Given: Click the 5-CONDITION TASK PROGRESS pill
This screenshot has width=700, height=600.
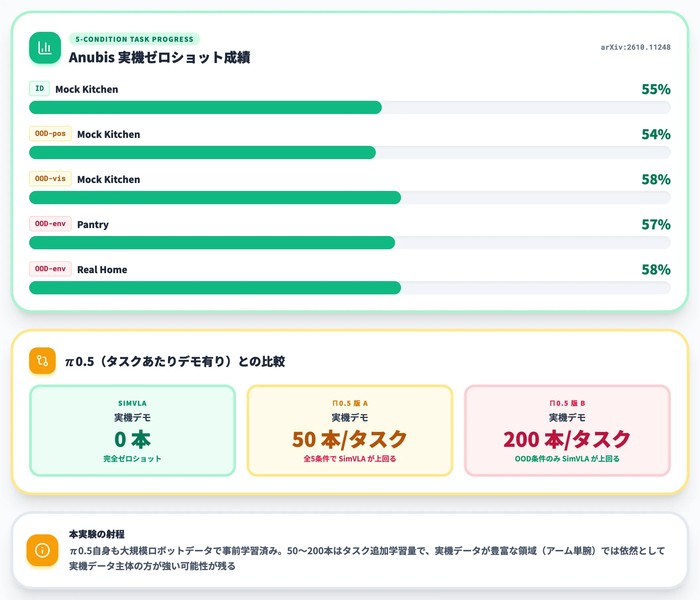Looking at the screenshot, I should pyautogui.click(x=135, y=39).
